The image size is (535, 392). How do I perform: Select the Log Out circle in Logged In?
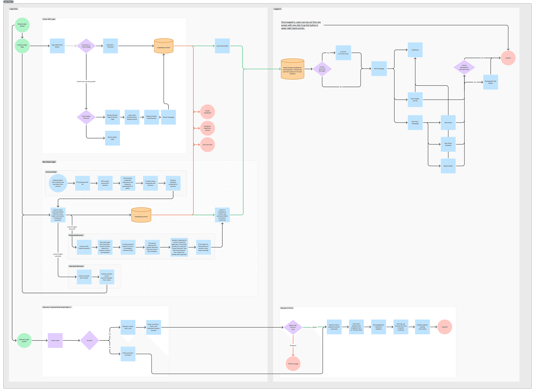508,58
